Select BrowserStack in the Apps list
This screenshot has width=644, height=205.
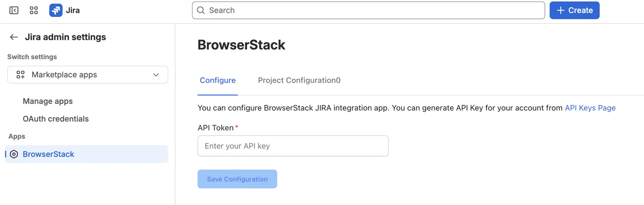click(x=87, y=154)
